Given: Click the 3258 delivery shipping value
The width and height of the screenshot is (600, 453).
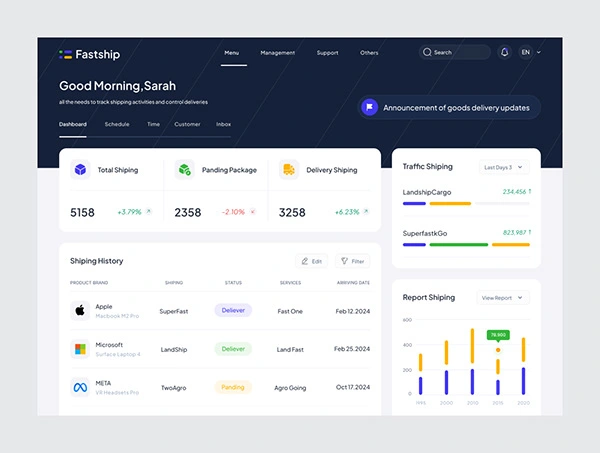Looking at the screenshot, I should point(292,212).
